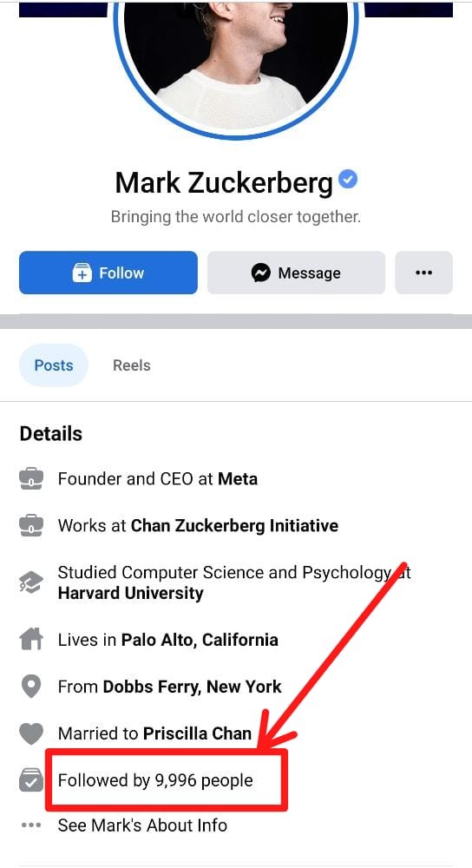This screenshot has width=472, height=868.
Task: Tap the blue verified badge beside the name
Action: (348, 180)
